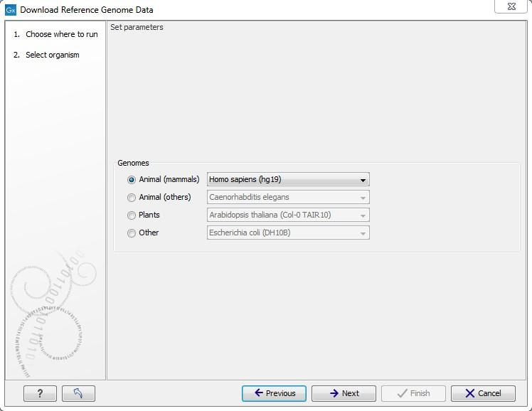
Task: Select the Animal (others) radio button
Action: pos(132,198)
